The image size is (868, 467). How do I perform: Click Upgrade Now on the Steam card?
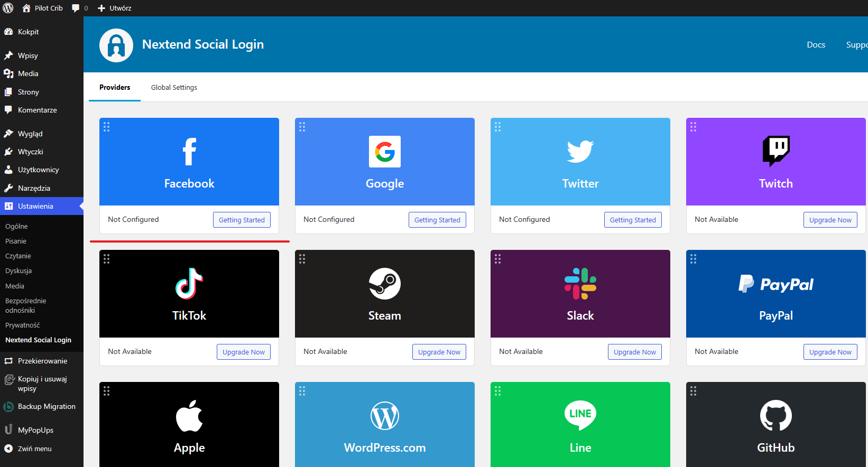coord(439,352)
